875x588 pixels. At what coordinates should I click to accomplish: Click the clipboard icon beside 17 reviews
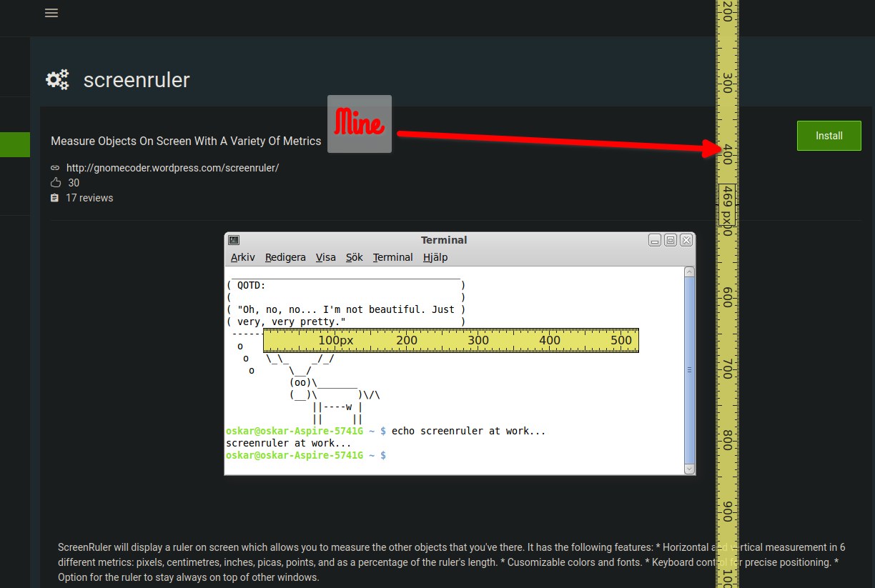pos(55,198)
